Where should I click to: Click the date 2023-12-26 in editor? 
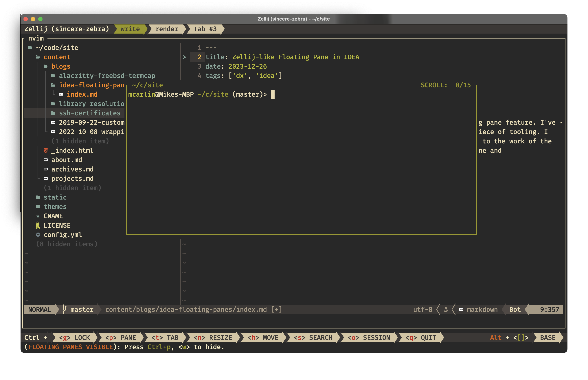[x=247, y=66]
